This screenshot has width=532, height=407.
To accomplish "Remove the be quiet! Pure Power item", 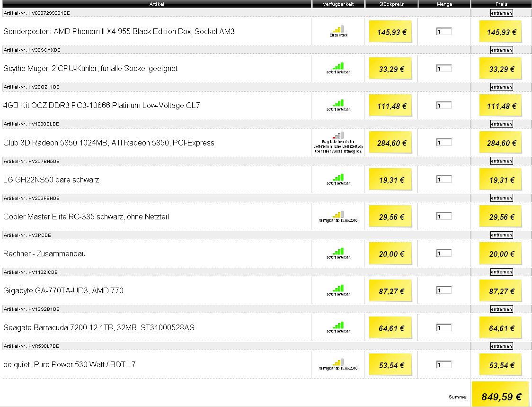I will [x=501, y=346].
